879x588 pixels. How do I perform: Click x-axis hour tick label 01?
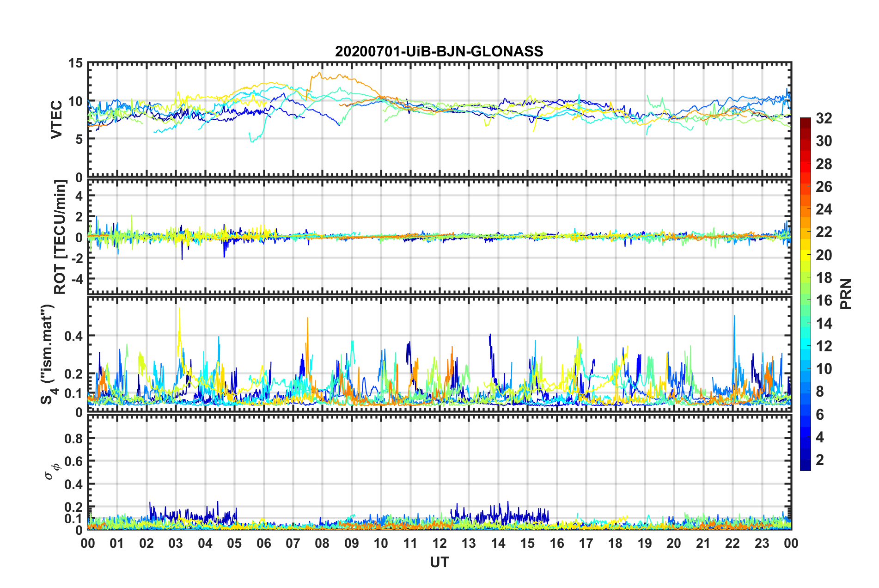pyautogui.click(x=117, y=543)
